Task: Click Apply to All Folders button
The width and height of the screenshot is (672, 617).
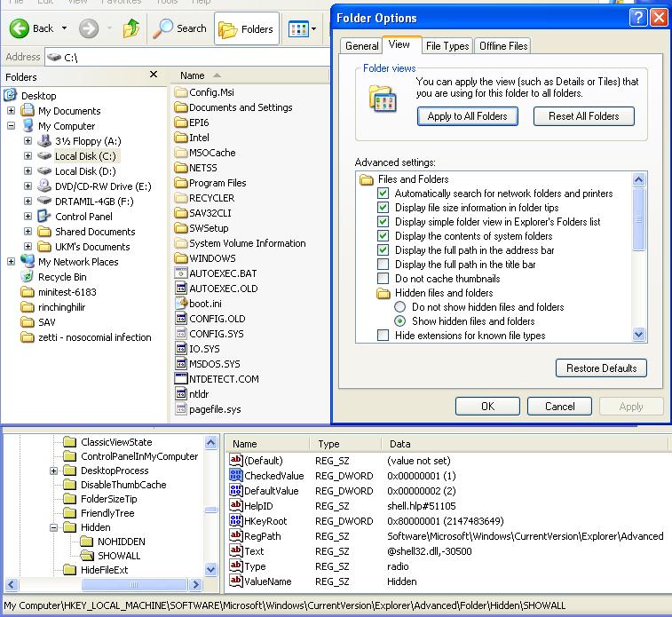Action: click(468, 116)
